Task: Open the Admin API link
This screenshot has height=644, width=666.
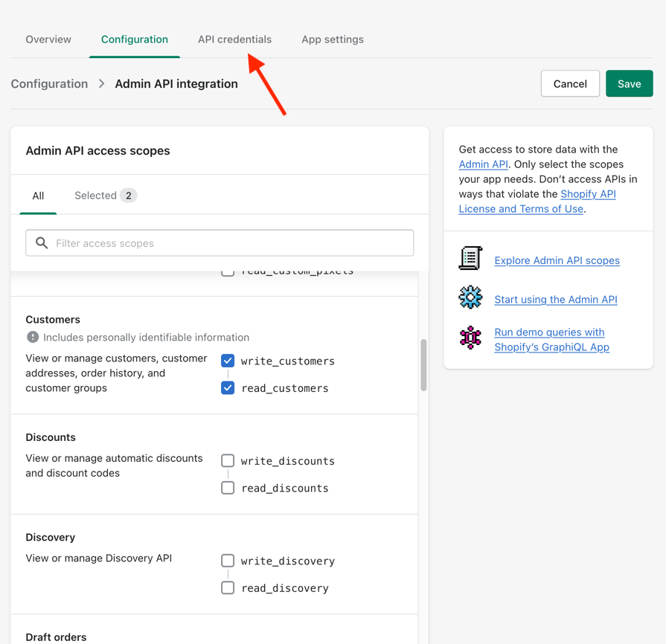Action: [x=484, y=164]
